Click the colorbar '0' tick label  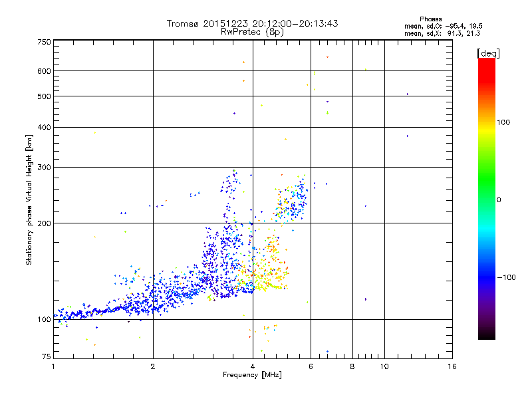click(499, 200)
